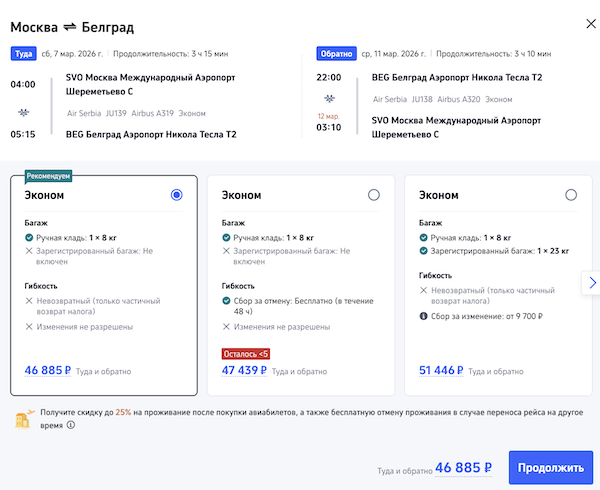Viewport: 600px width, 490px height.
Task: Click the checkmark icon beside «1 × 23 кг» baggage
Action: click(424, 252)
